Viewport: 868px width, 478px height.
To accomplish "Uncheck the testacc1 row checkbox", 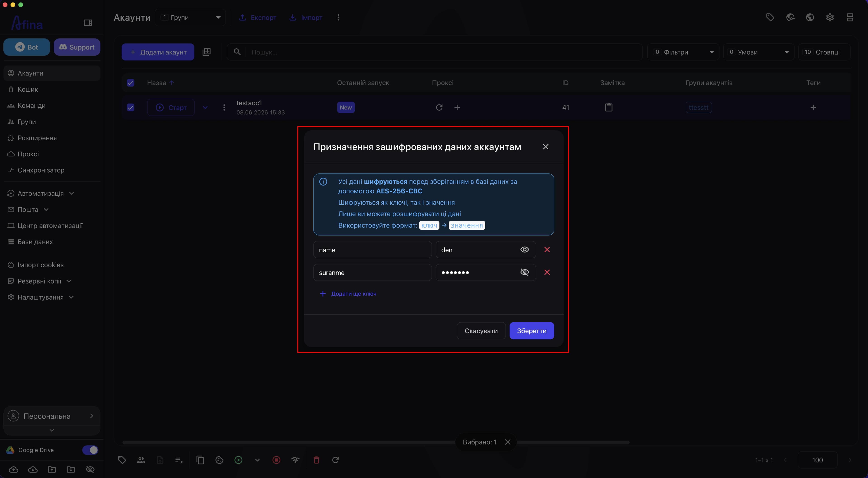I will pyautogui.click(x=130, y=107).
